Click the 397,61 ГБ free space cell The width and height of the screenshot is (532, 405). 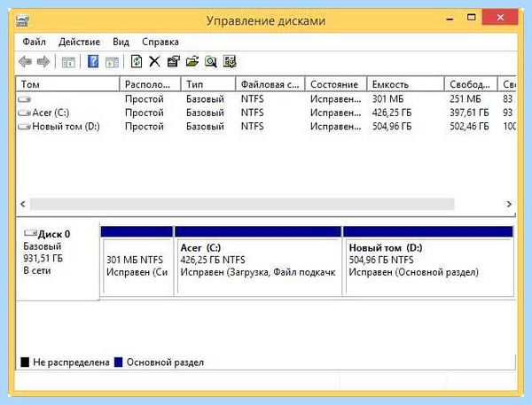point(469,113)
